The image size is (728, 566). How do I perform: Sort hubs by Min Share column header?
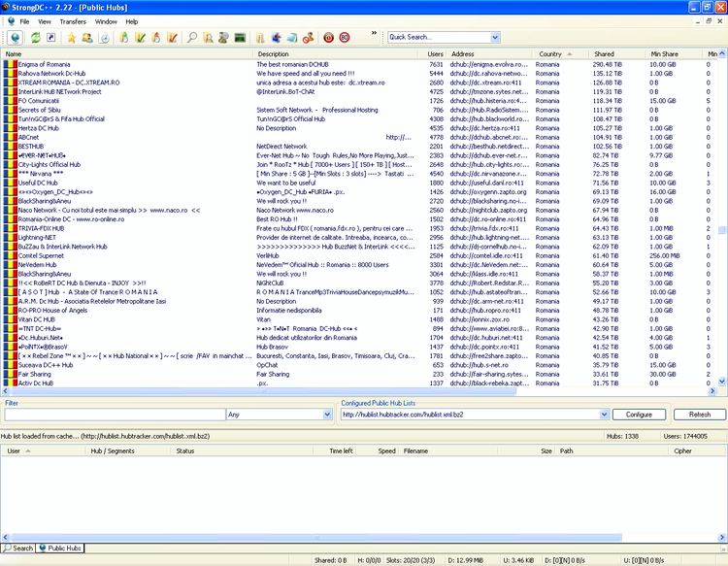pos(674,53)
